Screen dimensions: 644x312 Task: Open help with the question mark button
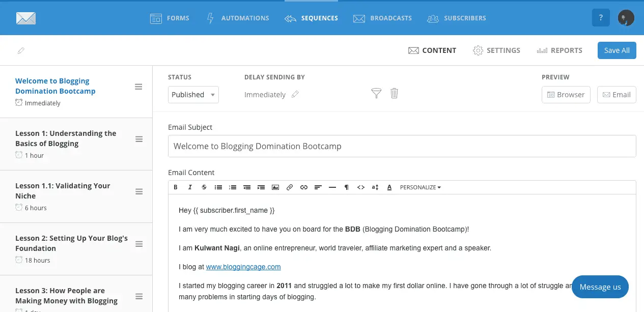(x=601, y=18)
